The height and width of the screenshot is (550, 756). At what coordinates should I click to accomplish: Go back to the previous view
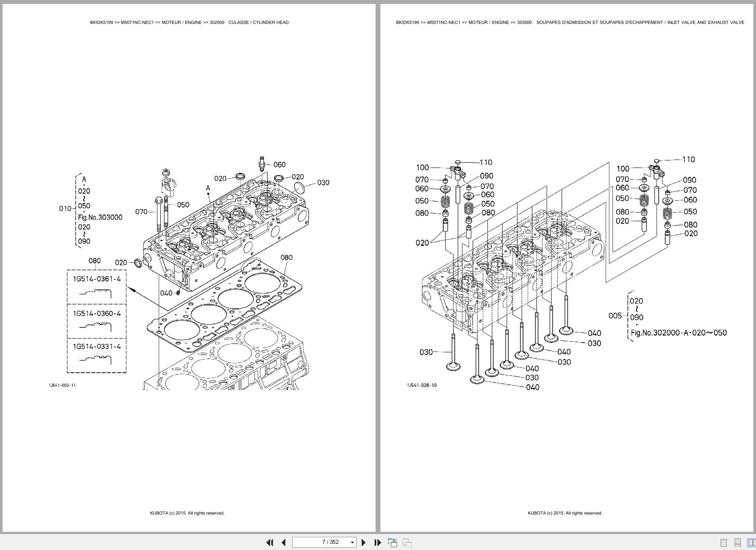[392, 542]
